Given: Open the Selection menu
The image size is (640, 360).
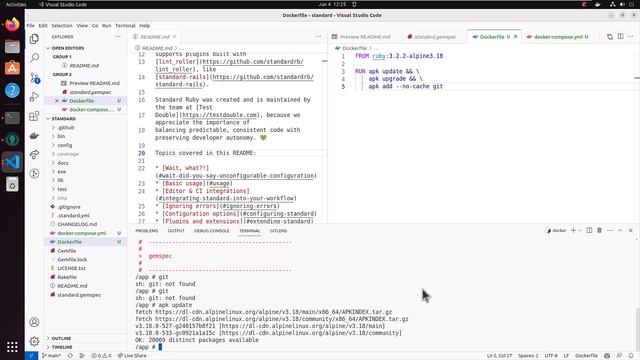Looking at the screenshot, I should click(x=62, y=26).
